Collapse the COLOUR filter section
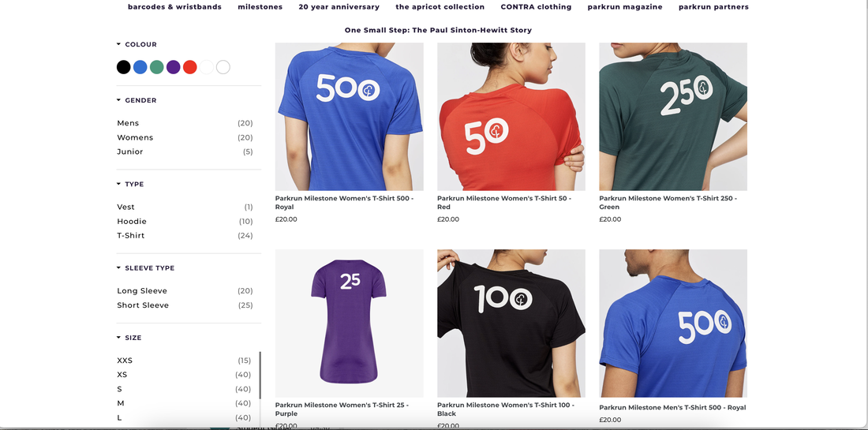This screenshot has height=430, width=868. coord(118,44)
